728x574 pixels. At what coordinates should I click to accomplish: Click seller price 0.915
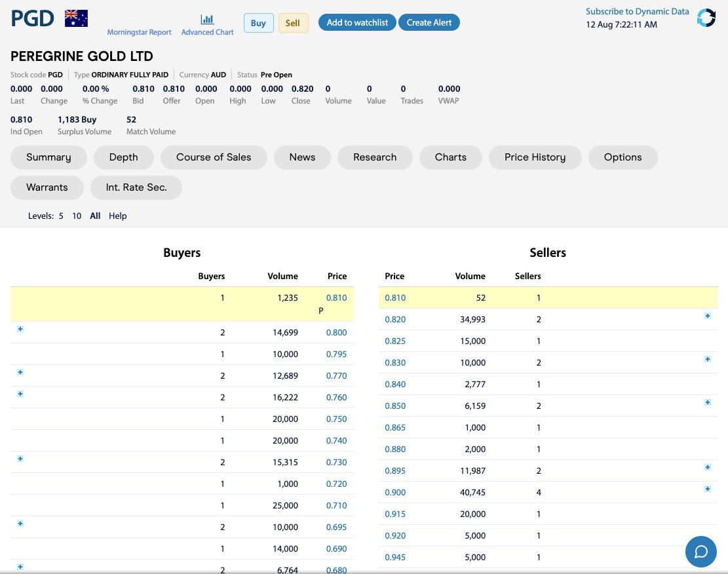tap(395, 514)
